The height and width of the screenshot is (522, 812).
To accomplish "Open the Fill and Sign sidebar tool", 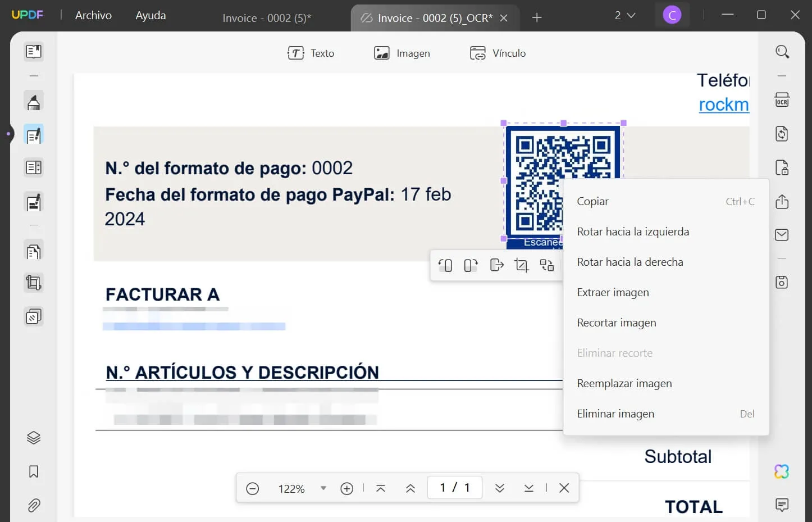I will point(34,202).
